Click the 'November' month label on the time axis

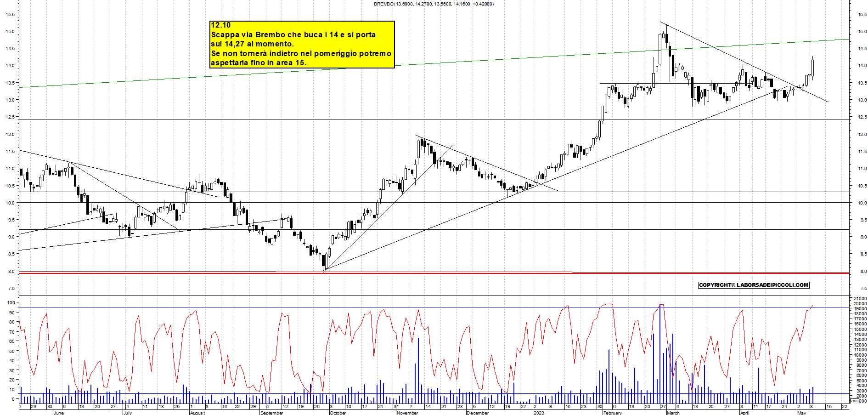[x=407, y=413]
